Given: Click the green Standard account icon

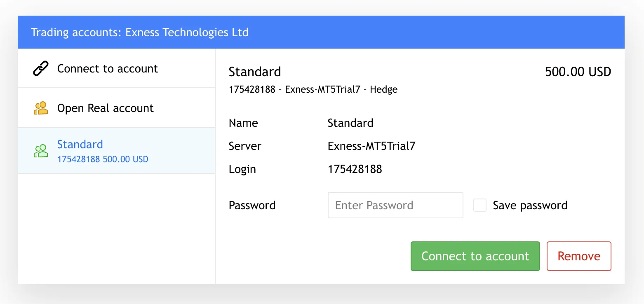Looking at the screenshot, I should (x=40, y=151).
